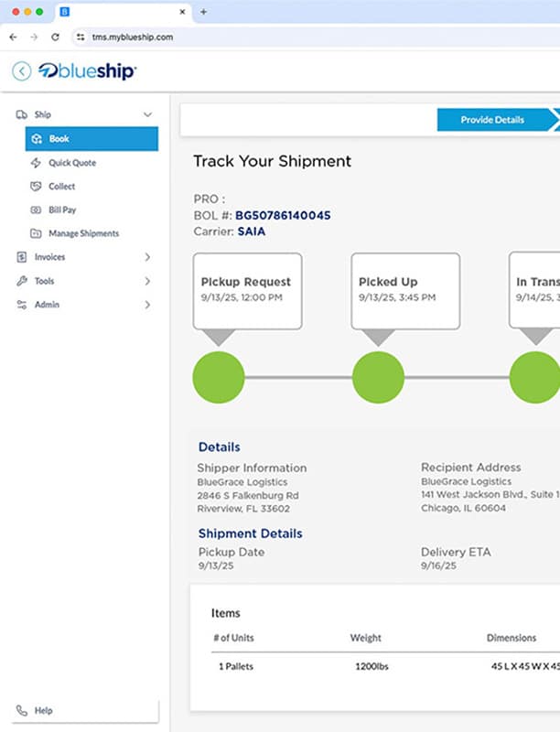Open the Bill Pay menu item

[x=62, y=210]
